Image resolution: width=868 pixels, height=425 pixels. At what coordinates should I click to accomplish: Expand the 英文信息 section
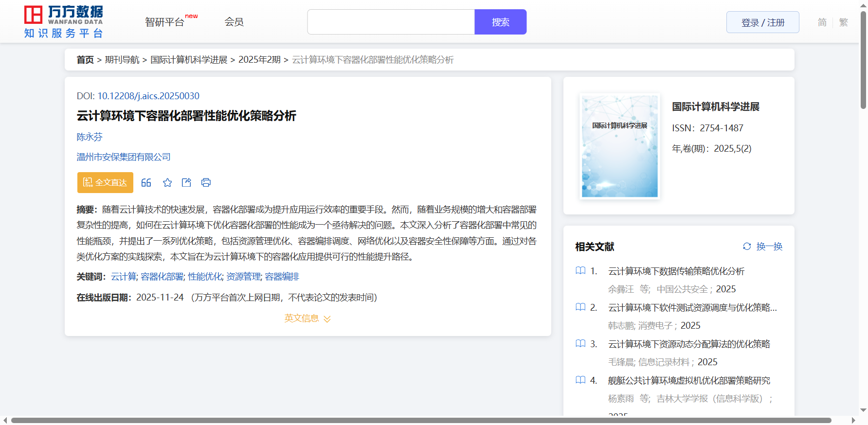[307, 319]
